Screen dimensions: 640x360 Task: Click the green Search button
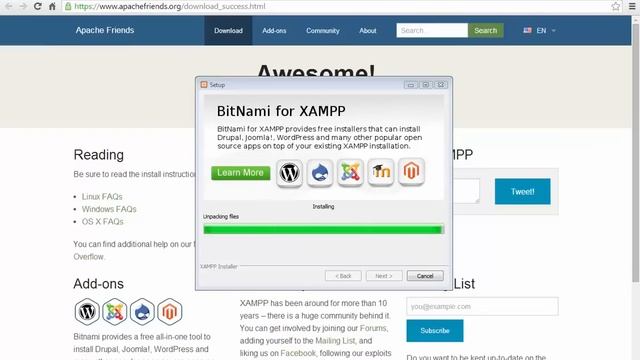(486, 31)
